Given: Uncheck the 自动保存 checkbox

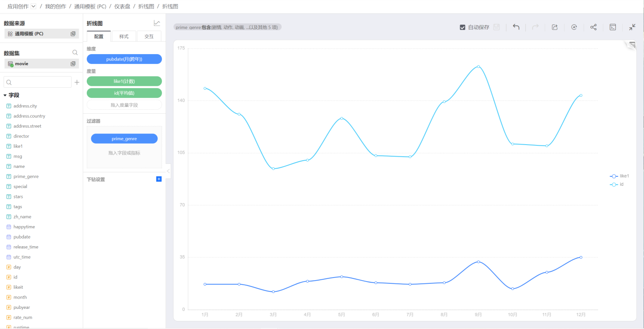Looking at the screenshot, I should tap(463, 27).
